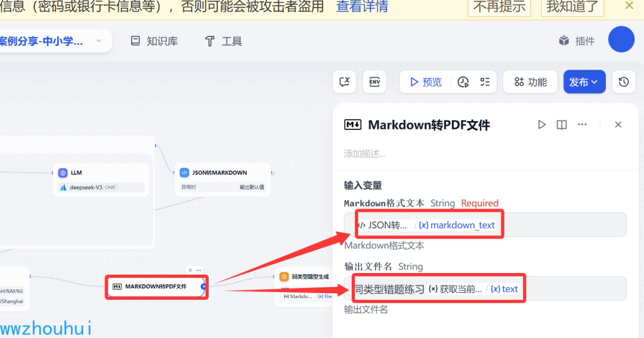Click the plus handle on the MARKDOWN转PDF文件 node
Screen dimensions: 644x338
point(203,287)
